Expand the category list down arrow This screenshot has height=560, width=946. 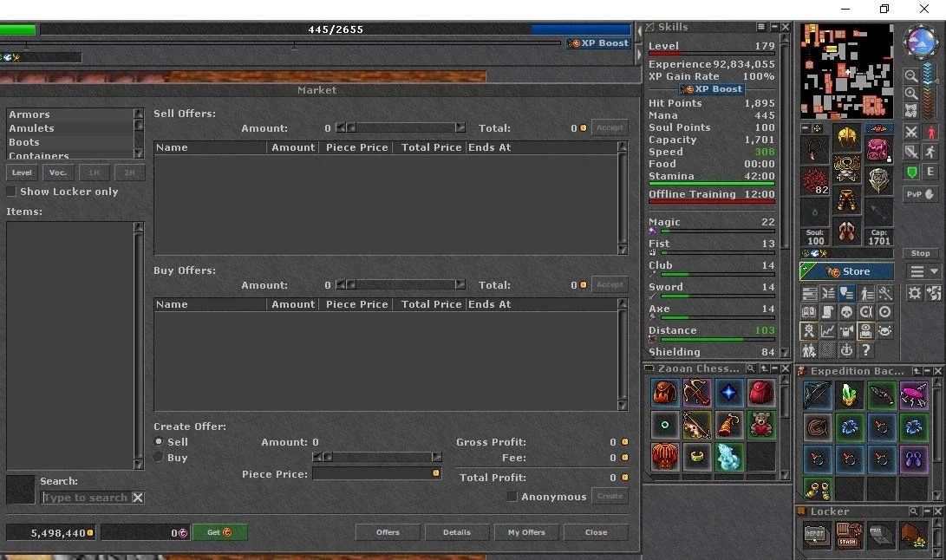coord(138,154)
